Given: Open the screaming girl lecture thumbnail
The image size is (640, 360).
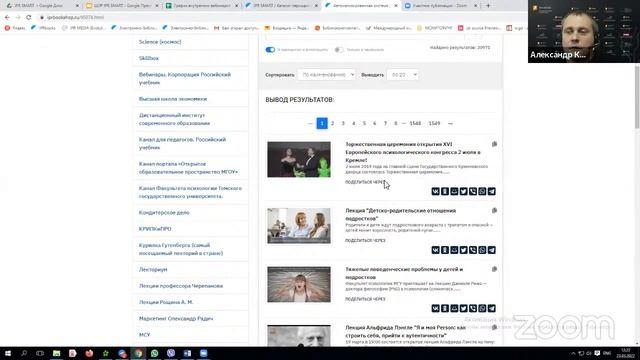Looking at the screenshot, I should pyautogui.click(x=299, y=284).
